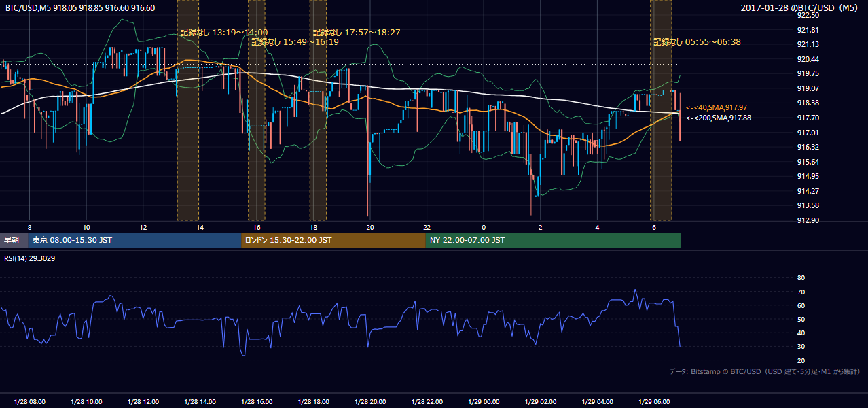Click the 1/28 20:00 time axis label
This screenshot has height=408, width=868.
(369, 402)
